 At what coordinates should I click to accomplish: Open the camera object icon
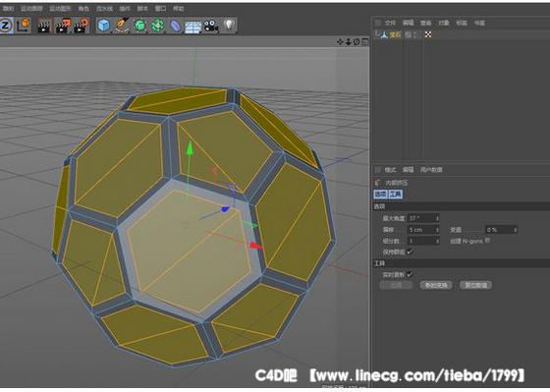(x=211, y=26)
